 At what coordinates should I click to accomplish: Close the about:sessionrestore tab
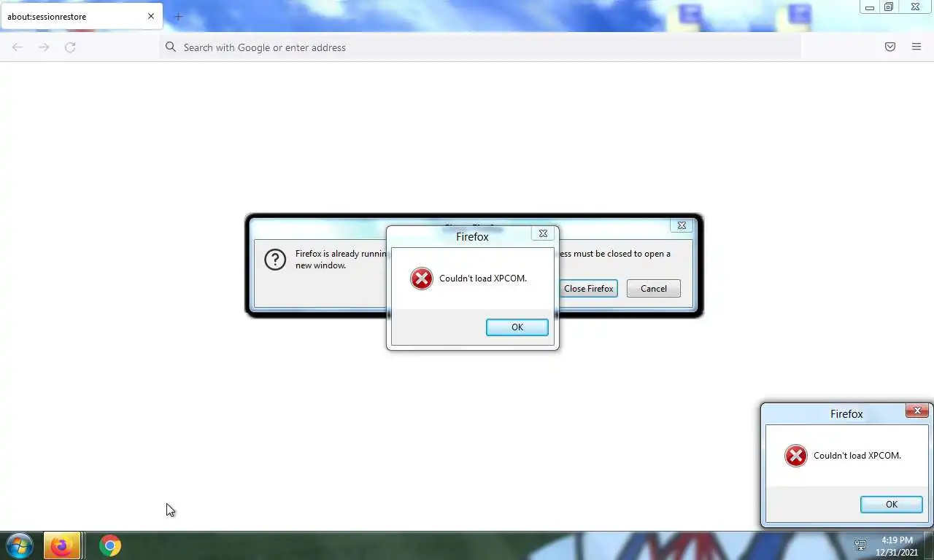click(x=151, y=16)
